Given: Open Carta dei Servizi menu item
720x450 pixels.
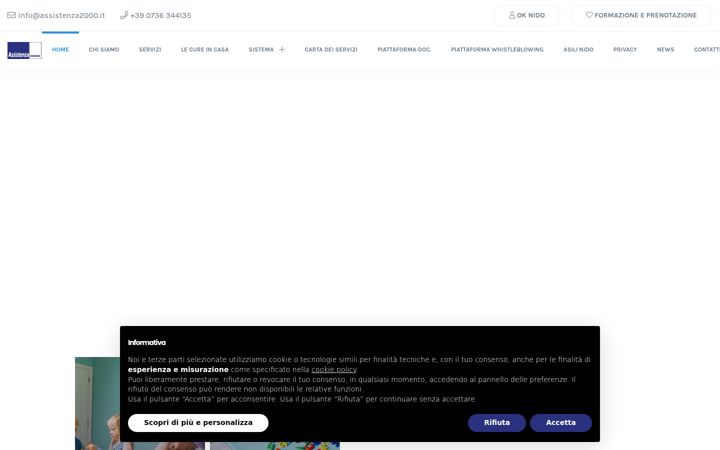Looking at the screenshot, I should (x=331, y=50).
